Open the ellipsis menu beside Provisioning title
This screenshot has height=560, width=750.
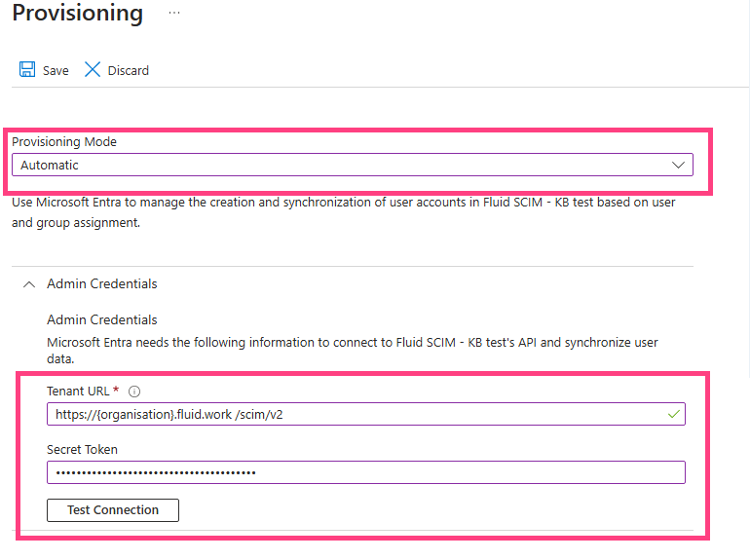[x=174, y=13]
